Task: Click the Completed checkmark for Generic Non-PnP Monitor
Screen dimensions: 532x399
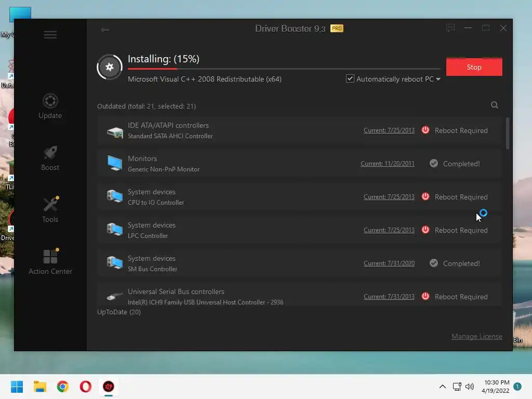Action: coord(434,163)
